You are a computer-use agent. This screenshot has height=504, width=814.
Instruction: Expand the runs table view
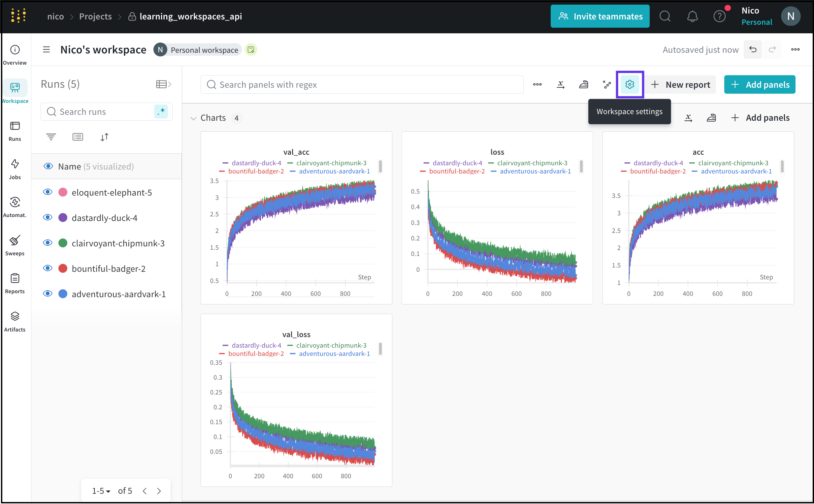[163, 84]
